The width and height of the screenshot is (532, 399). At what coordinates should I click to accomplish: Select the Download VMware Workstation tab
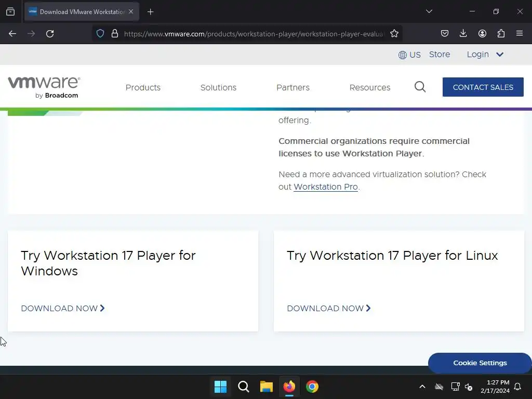[x=82, y=11]
